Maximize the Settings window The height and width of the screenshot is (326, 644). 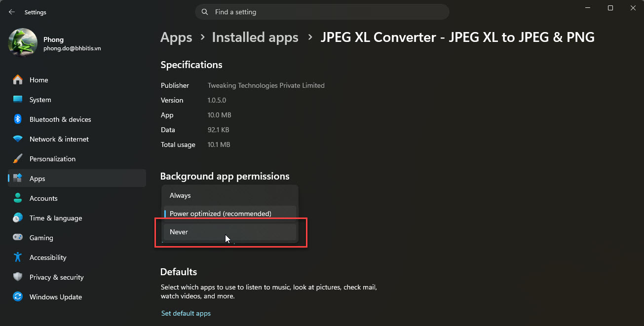[x=610, y=8]
